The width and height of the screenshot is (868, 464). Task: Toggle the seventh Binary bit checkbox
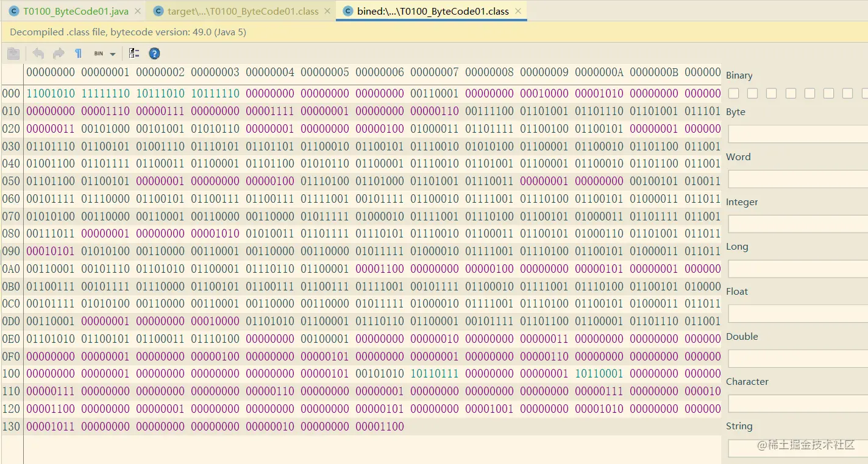pyautogui.click(x=847, y=93)
